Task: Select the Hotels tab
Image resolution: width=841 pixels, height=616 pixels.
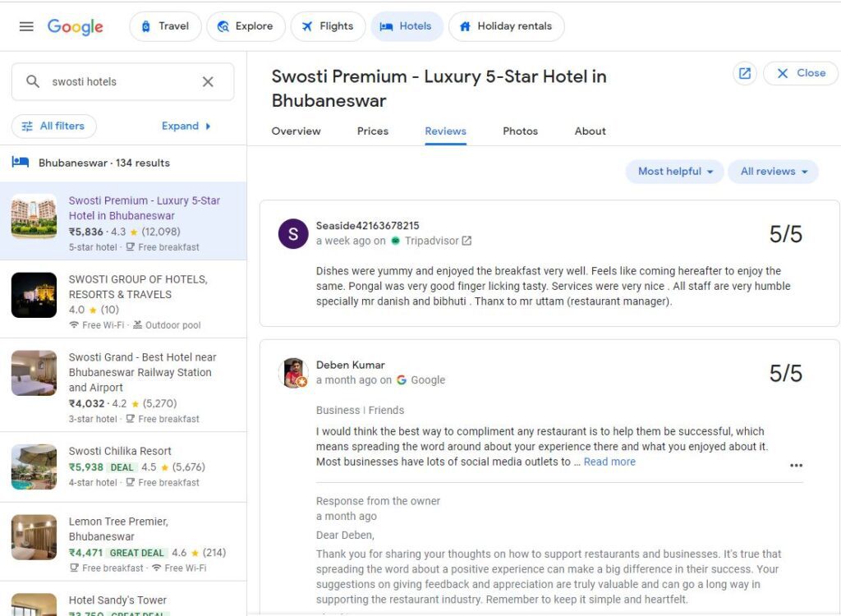Action: coord(407,26)
